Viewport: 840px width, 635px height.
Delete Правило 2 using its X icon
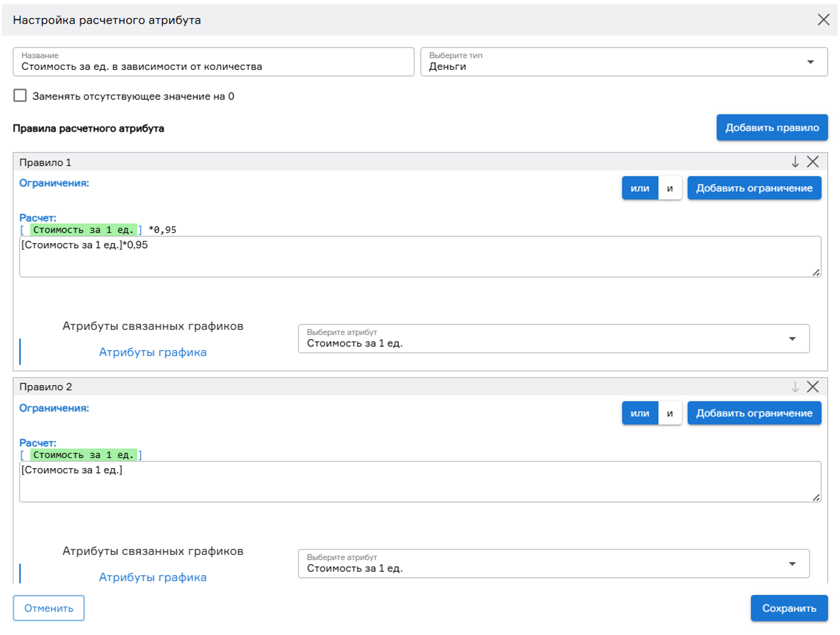[x=813, y=387]
